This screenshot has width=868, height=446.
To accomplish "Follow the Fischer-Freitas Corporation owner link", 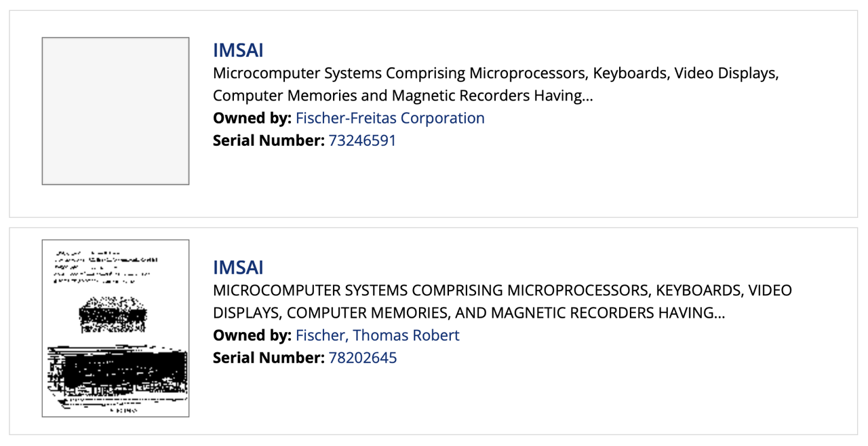I will coord(390,118).
